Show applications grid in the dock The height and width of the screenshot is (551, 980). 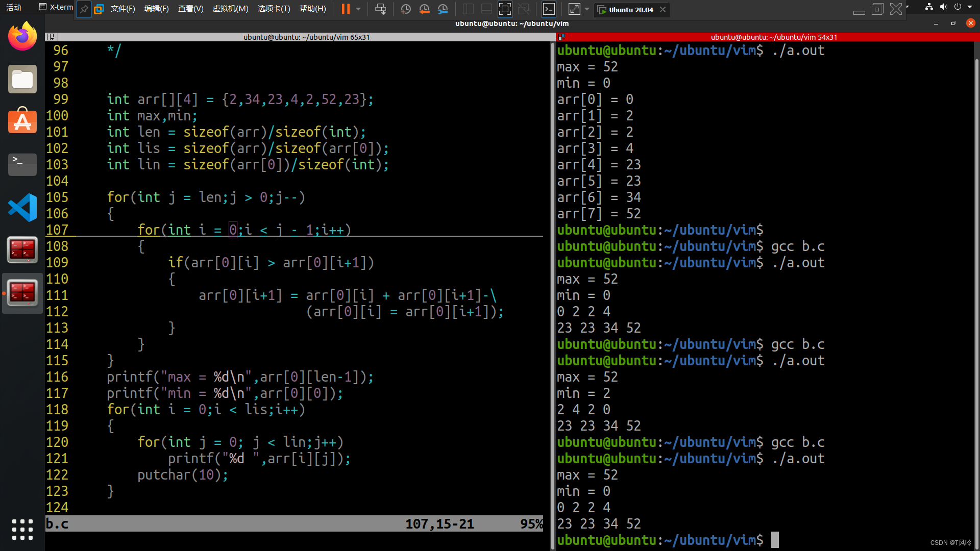[x=22, y=530]
